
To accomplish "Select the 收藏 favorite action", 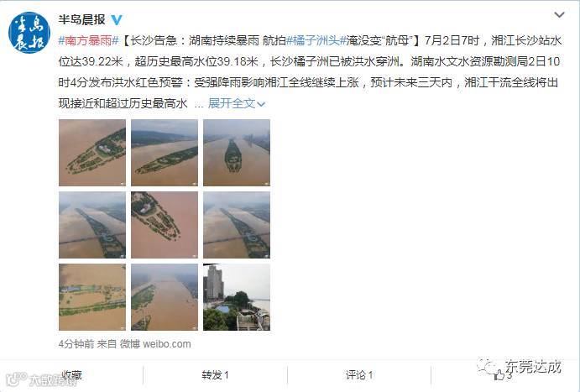I will tap(71, 375).
